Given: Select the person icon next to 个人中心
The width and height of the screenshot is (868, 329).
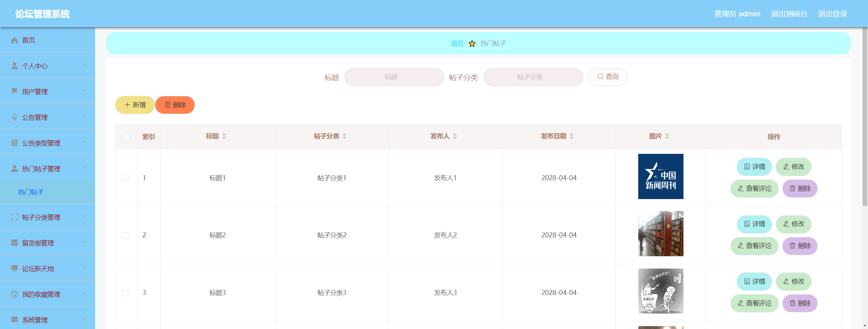Looking at the screenshot, I should pos(14,66).
